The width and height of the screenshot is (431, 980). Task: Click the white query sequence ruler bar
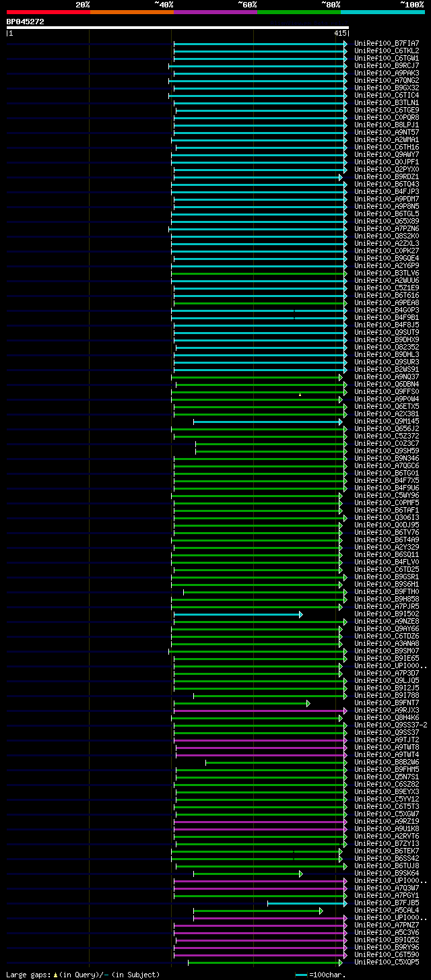178,28
